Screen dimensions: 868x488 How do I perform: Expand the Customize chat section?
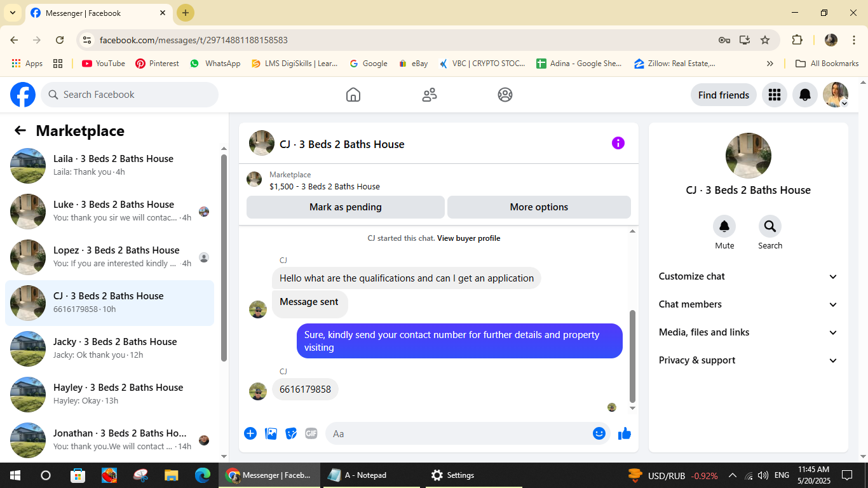click(x=749, y=276)
